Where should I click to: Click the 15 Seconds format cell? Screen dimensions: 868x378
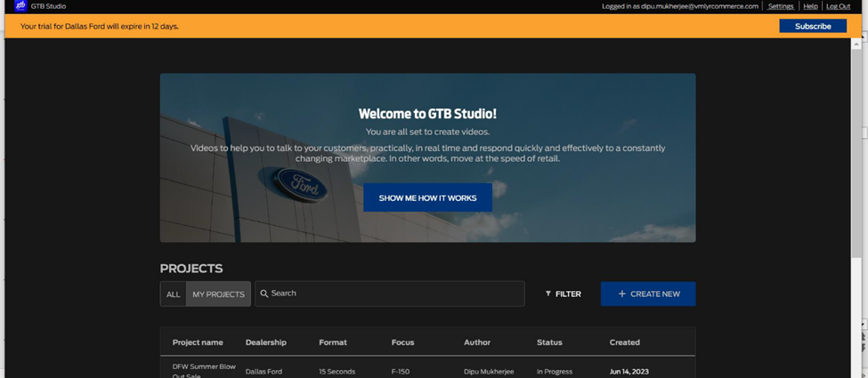[x=337, y=372]
